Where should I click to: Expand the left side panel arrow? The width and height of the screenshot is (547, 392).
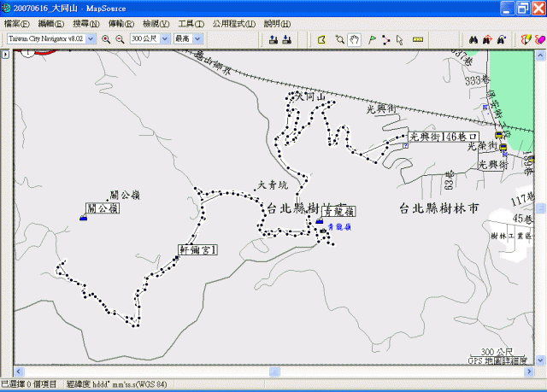(5, 55)
